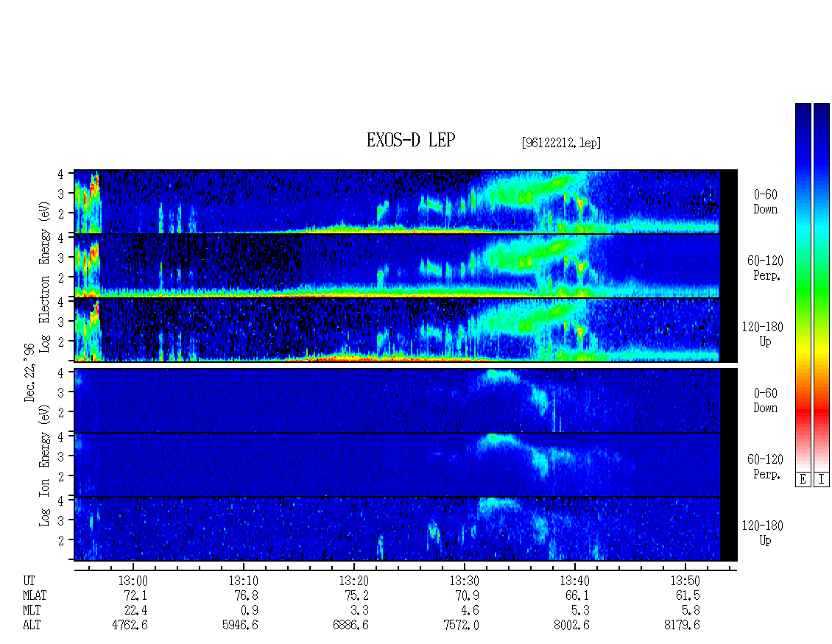Click the MLAT value 66.1
832x644 pixels.
(577, 595)
